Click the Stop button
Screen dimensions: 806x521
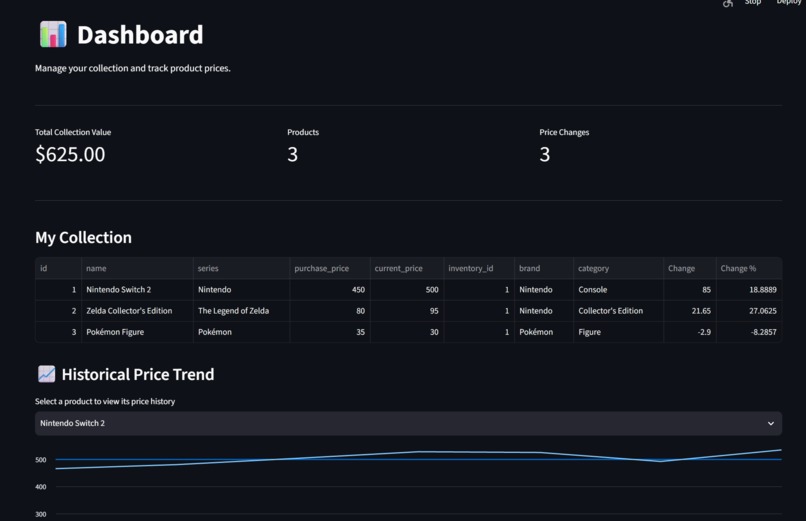pyautogui.click(x=753, y=3)
